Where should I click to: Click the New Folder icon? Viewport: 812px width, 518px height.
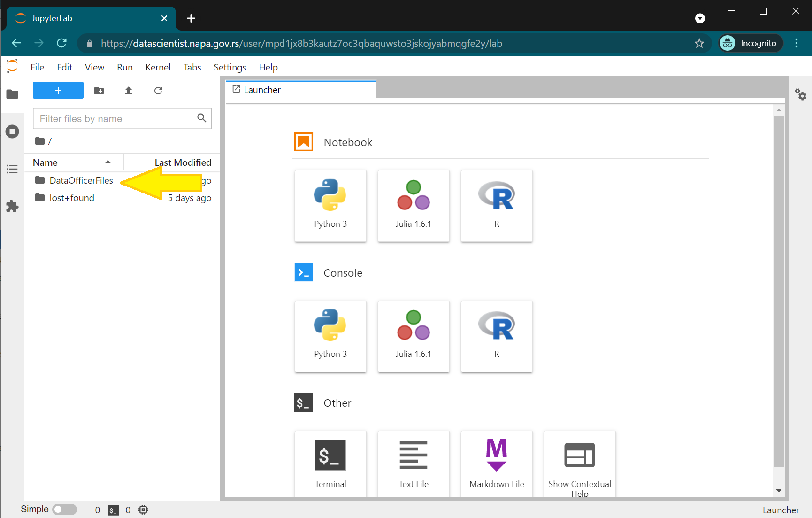click(x=99, y=91)
